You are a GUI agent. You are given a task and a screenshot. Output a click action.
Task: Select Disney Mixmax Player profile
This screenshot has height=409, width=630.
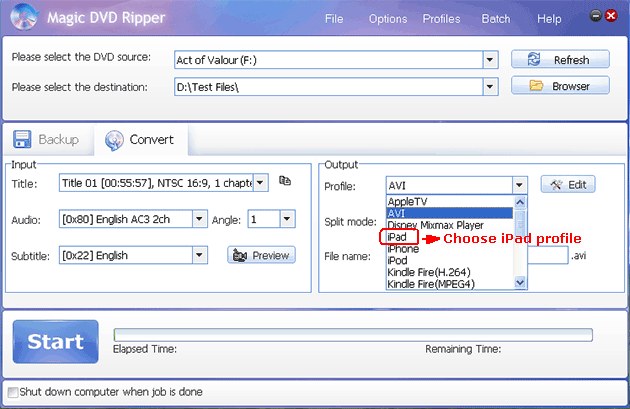(x=449, y=225)
